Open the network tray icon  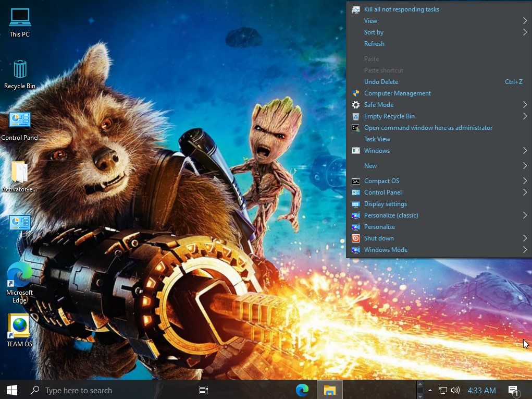point(442,391)
